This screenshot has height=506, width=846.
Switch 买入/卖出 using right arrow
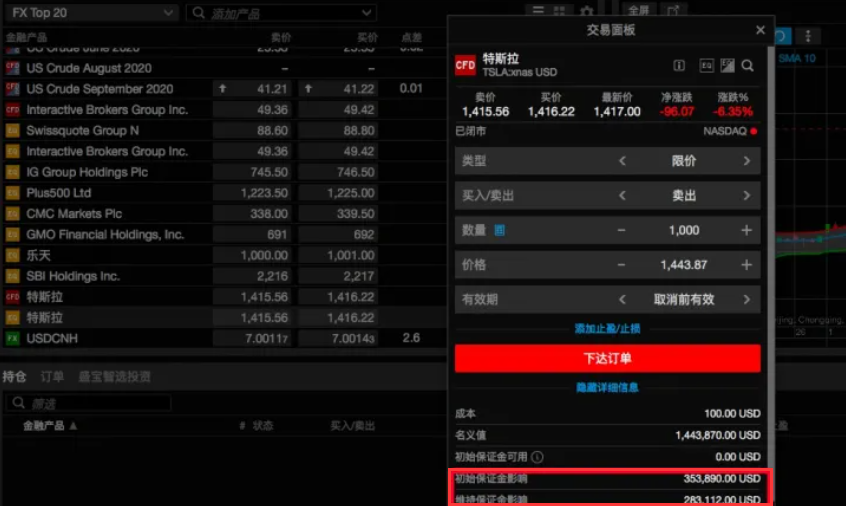pos(747,195)
